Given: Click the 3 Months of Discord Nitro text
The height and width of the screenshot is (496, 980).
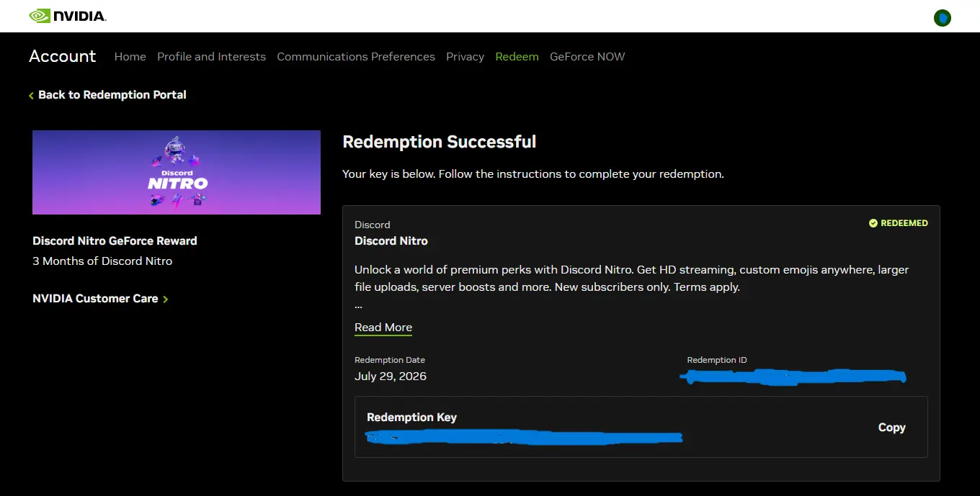Looking at the screenshot, I should 102,261.
